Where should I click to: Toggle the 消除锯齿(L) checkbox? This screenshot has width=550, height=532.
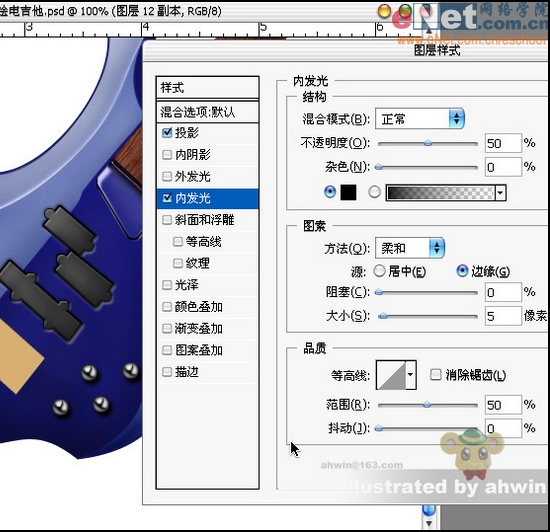click(x=435, y=375)
